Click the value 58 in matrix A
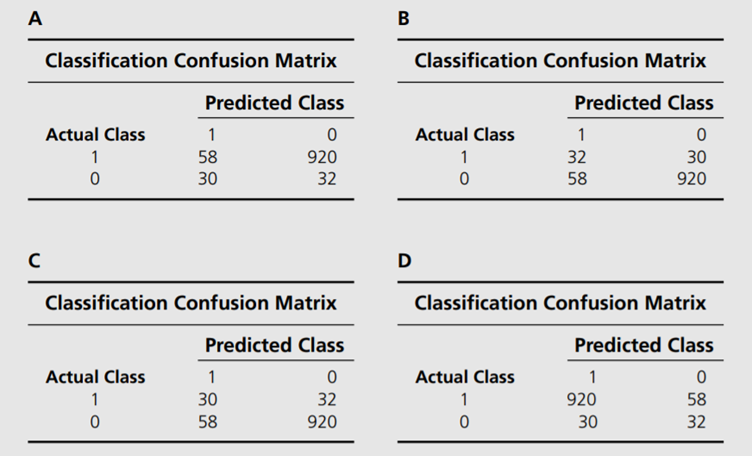The height and width of the screenshot is (456, 752). click(x=208, y=157)
